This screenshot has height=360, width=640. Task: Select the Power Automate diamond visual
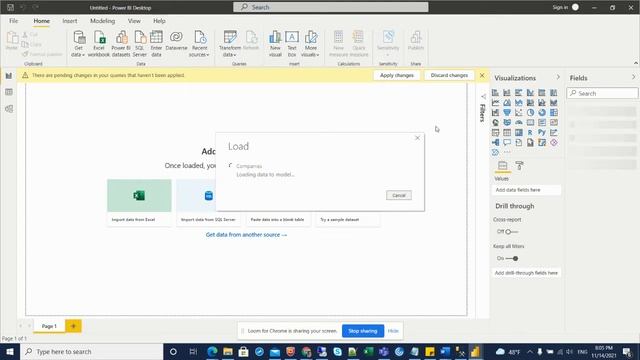[x=553, y=142]
